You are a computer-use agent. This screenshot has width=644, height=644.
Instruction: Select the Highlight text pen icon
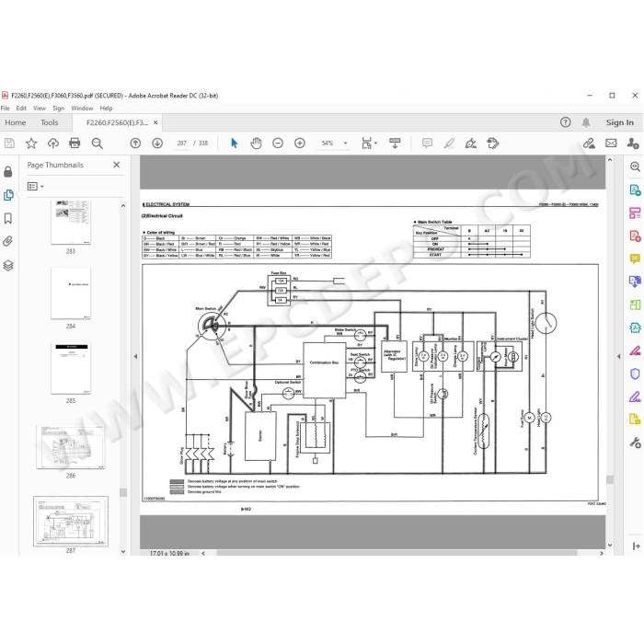click(449, 144)
